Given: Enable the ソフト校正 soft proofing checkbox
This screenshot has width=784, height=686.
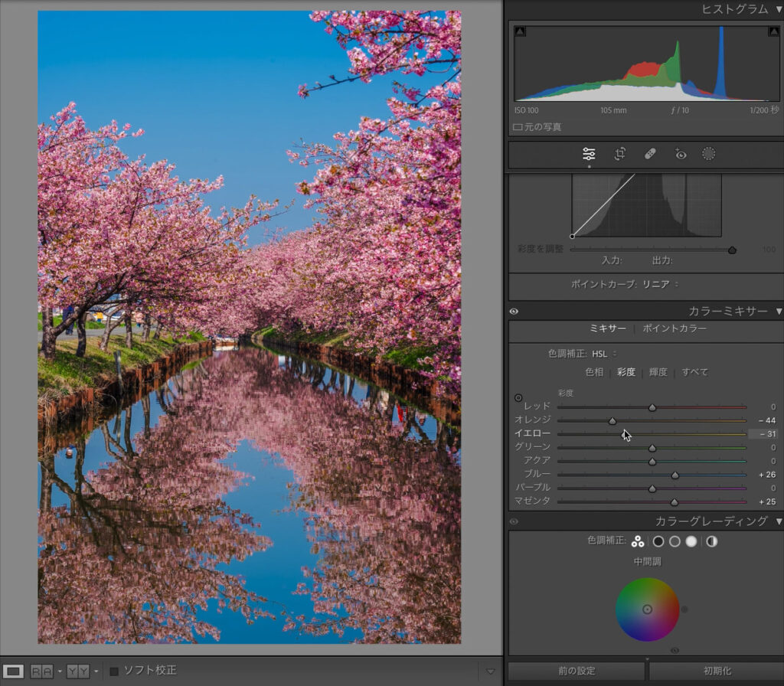Looking at the screenshot, I should point(114,671).
